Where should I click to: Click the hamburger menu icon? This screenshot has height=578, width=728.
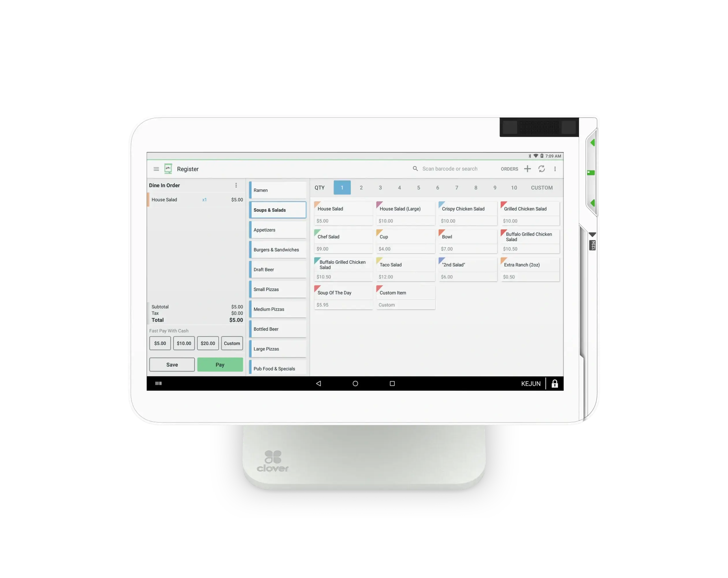157,168
